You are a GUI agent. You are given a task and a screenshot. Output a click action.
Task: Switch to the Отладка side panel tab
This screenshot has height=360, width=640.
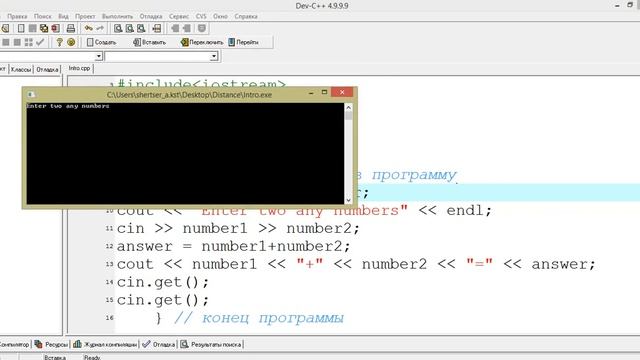47,69
